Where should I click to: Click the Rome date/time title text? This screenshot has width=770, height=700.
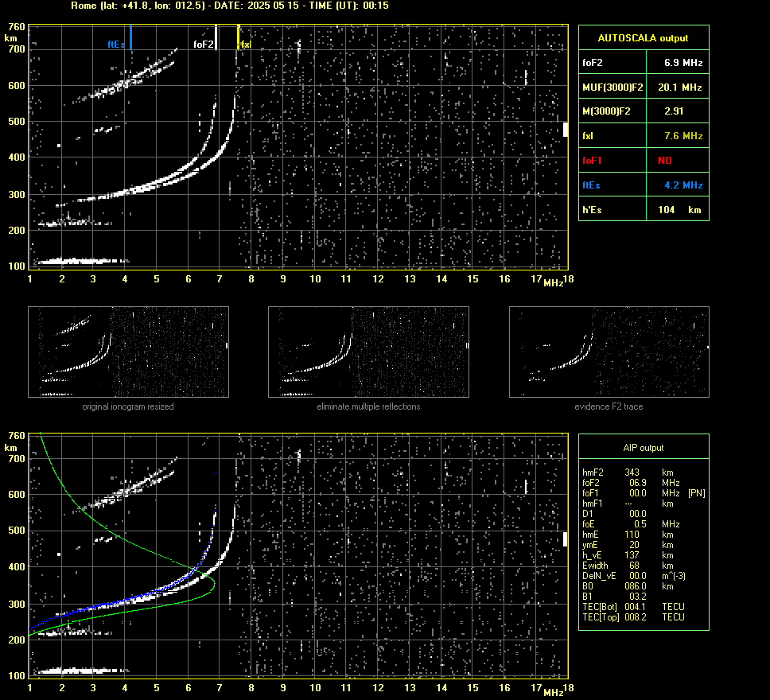[230, 6]
